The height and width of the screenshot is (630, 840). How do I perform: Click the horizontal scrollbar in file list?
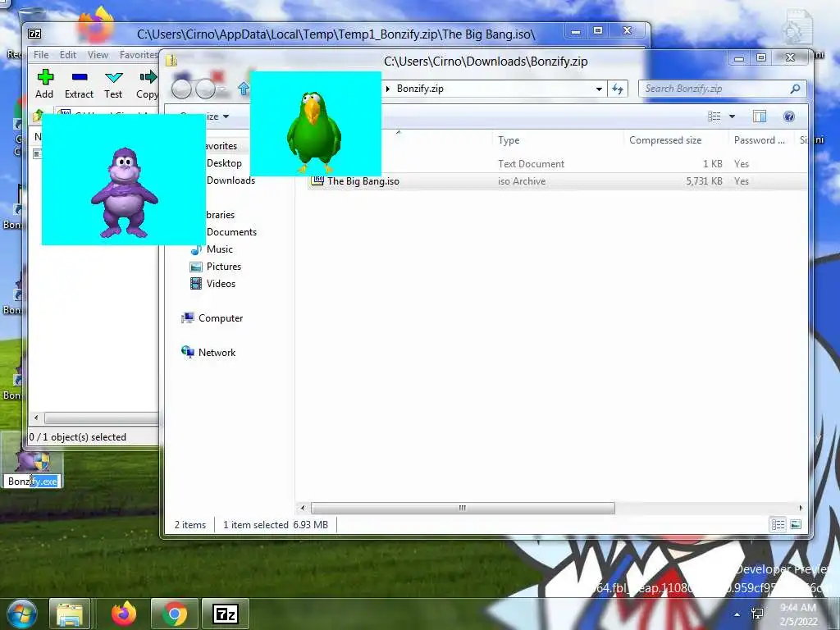click(463, 508)
